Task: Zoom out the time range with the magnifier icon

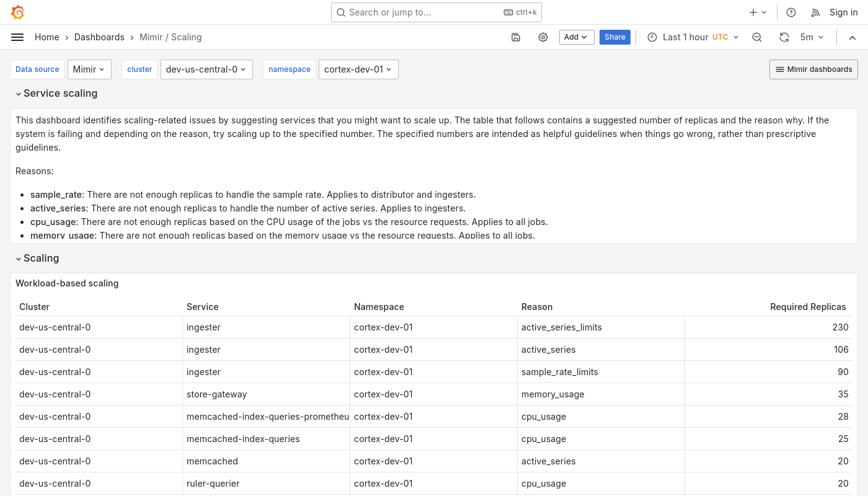Action: (757, 37)
